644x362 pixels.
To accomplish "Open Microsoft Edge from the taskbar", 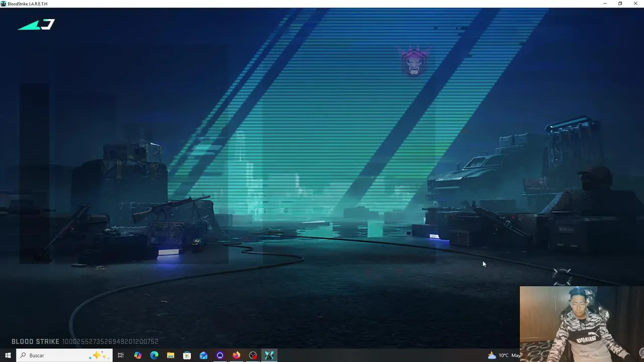I will tap(154, 355).
